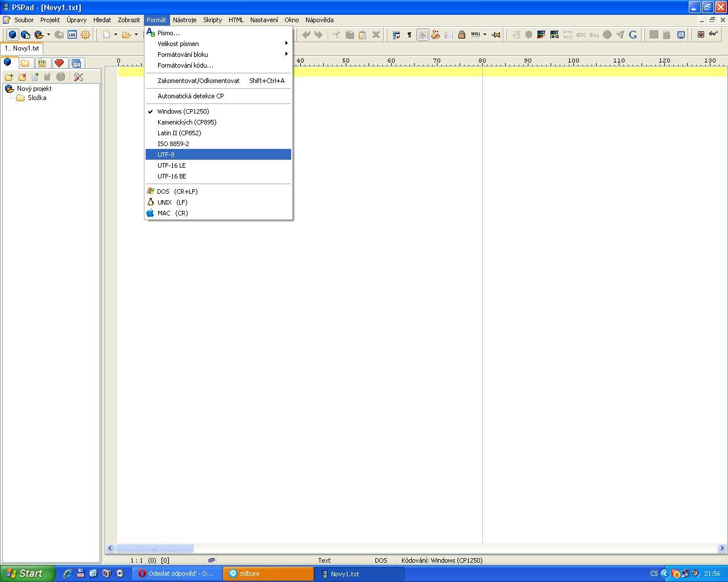Click the Google search G icon

[x=632, y=35]
